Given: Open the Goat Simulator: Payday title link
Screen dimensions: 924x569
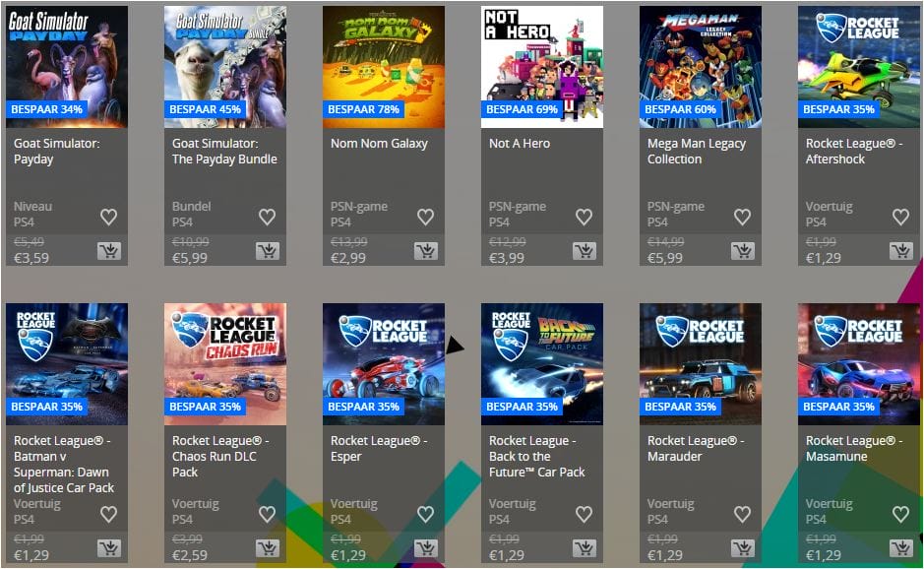Looking at the screenshot, I should click(x=56, y=151).
